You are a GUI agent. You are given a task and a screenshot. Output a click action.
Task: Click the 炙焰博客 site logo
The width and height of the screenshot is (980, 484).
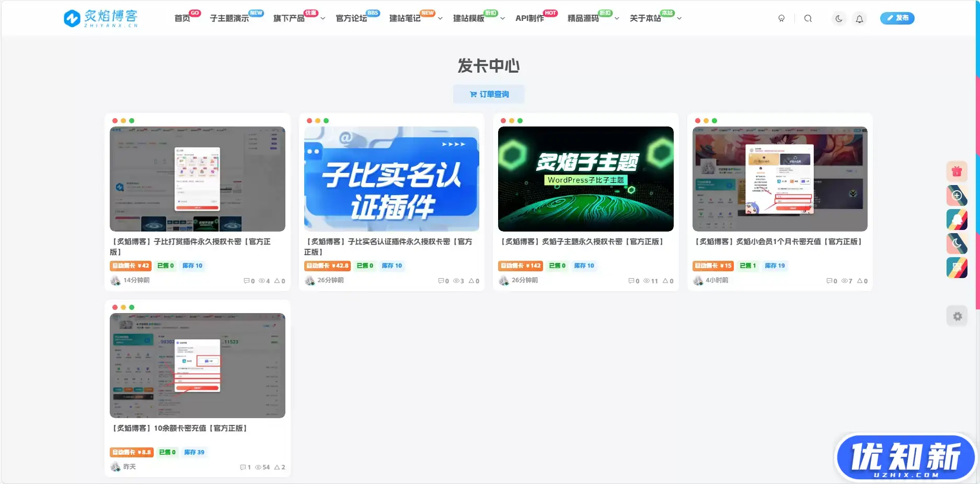(x=101, y=18)
